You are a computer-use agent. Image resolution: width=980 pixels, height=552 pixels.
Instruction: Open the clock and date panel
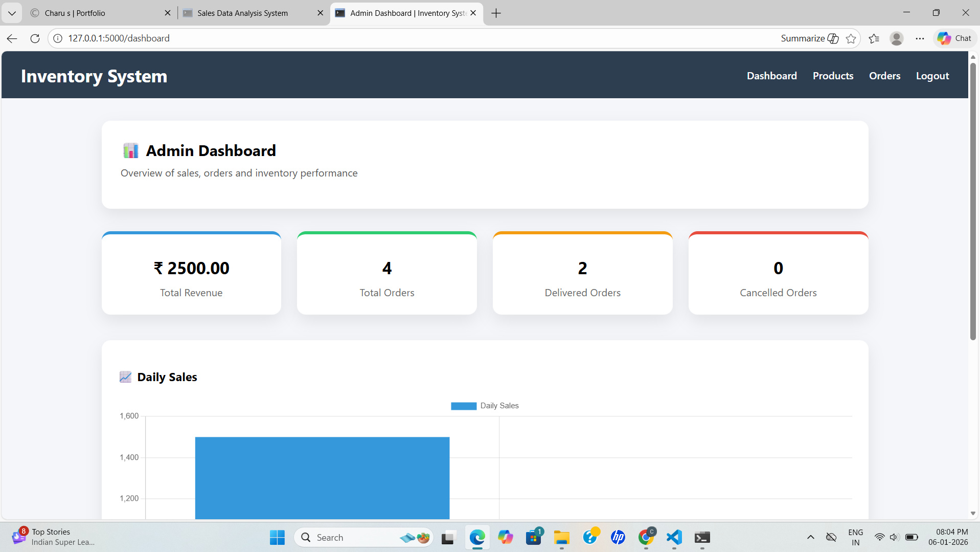point(948,537)
